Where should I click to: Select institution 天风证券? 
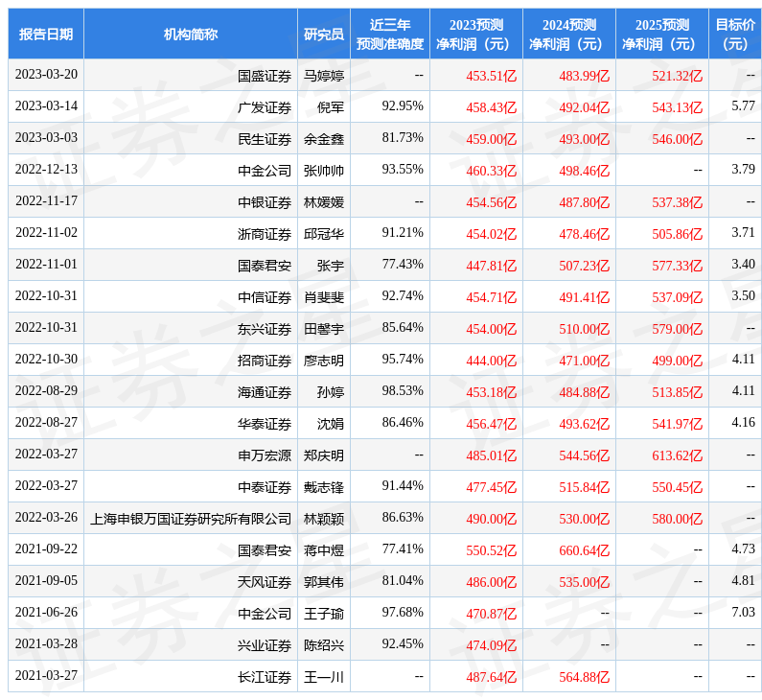click(x=265, y=581)
